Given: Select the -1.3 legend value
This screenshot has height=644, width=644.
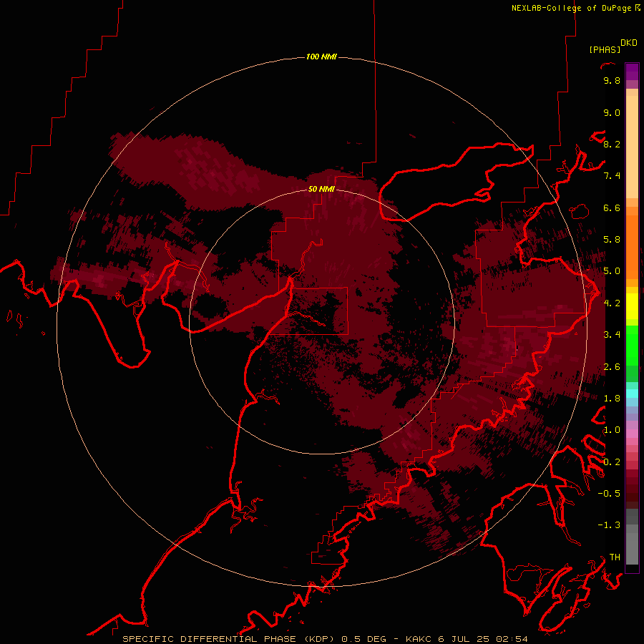Looking at the screenshot, I should [609, 525].
